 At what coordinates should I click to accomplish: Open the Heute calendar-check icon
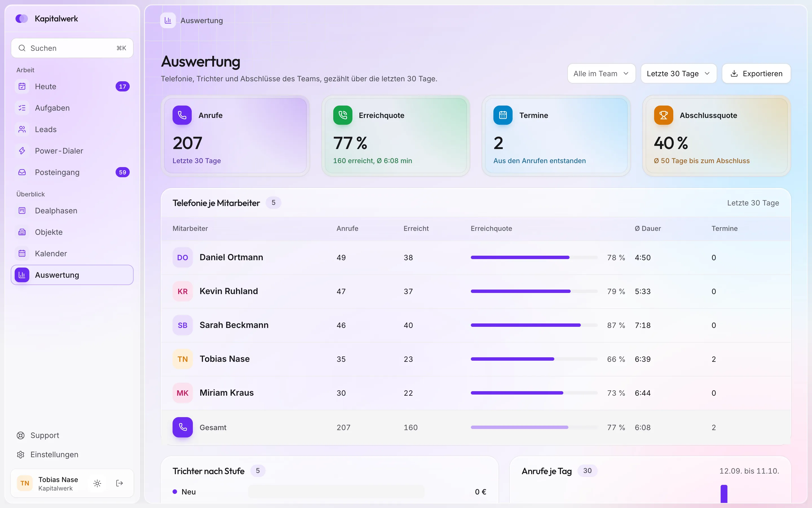tap(22, 86)
